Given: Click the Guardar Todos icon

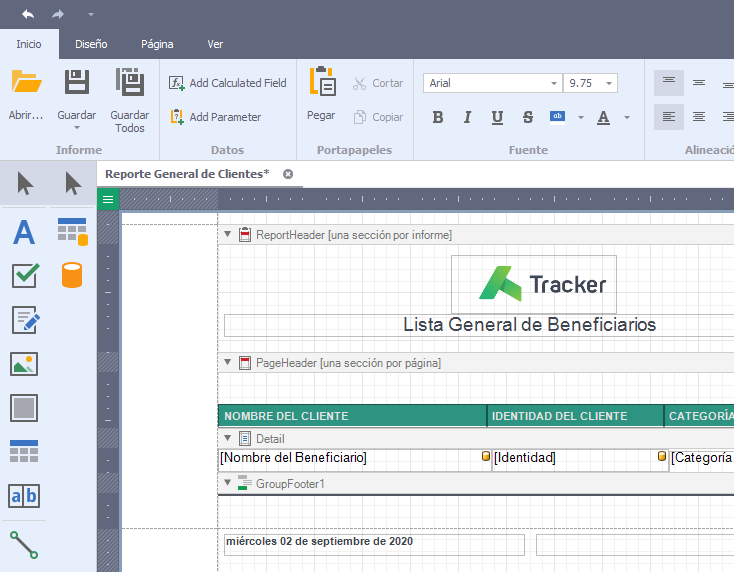Looking at the screenshot, I should 129,84.
